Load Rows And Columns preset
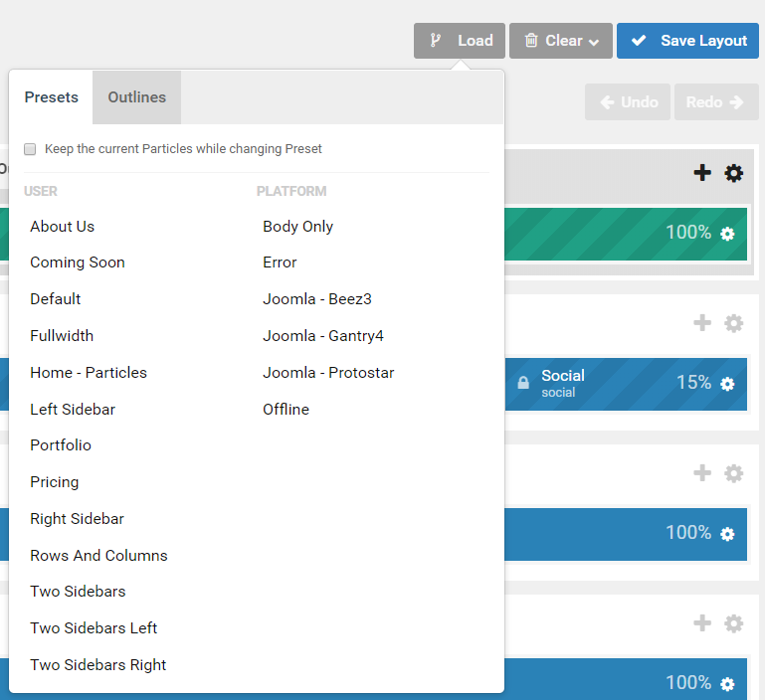 [98, 555]
